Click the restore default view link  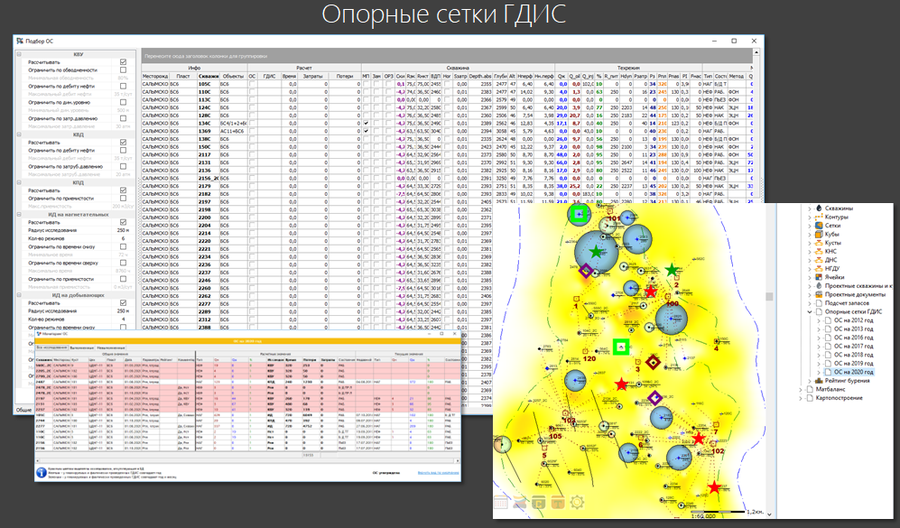coord(438,473)
